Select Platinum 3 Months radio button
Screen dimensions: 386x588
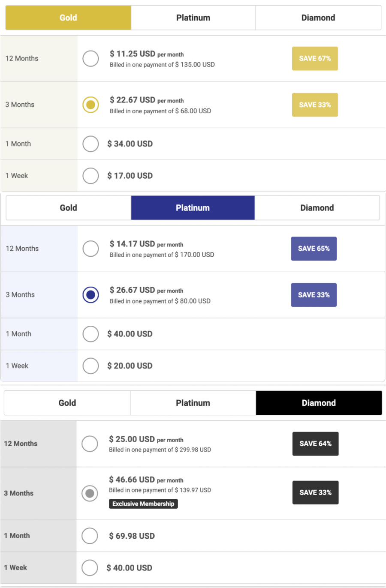90,295
